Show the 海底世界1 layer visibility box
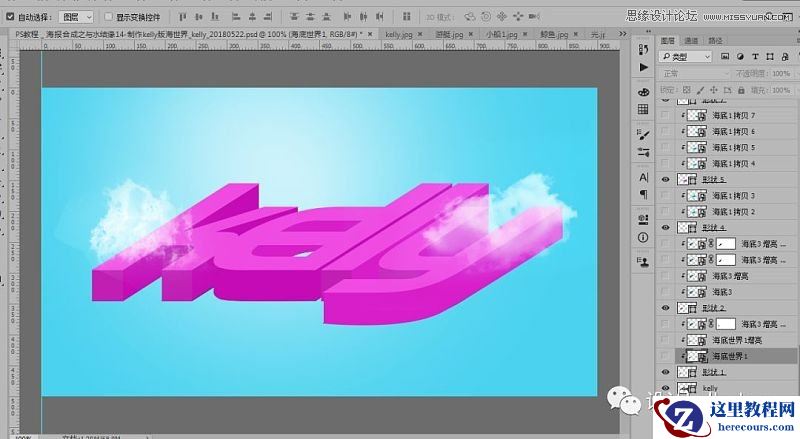 665,356
